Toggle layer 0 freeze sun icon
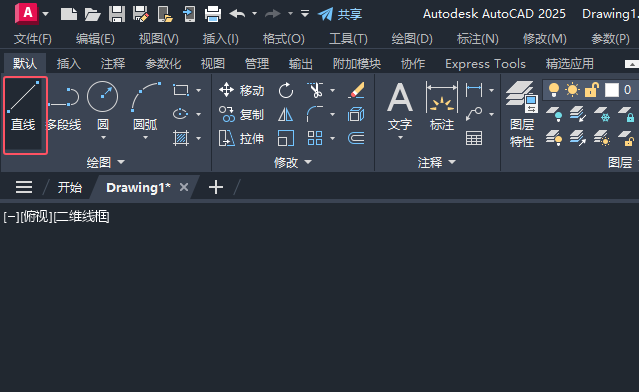 pos(573,90)
